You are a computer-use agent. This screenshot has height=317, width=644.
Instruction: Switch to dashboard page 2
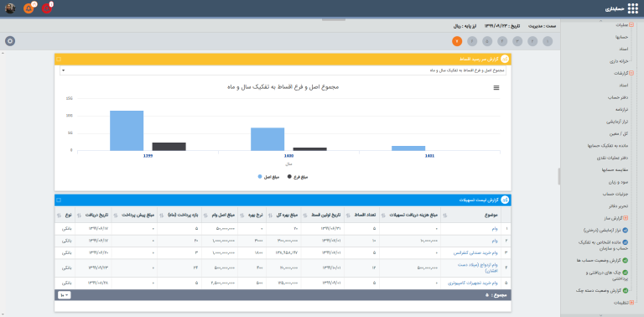[x=532, y=41]
